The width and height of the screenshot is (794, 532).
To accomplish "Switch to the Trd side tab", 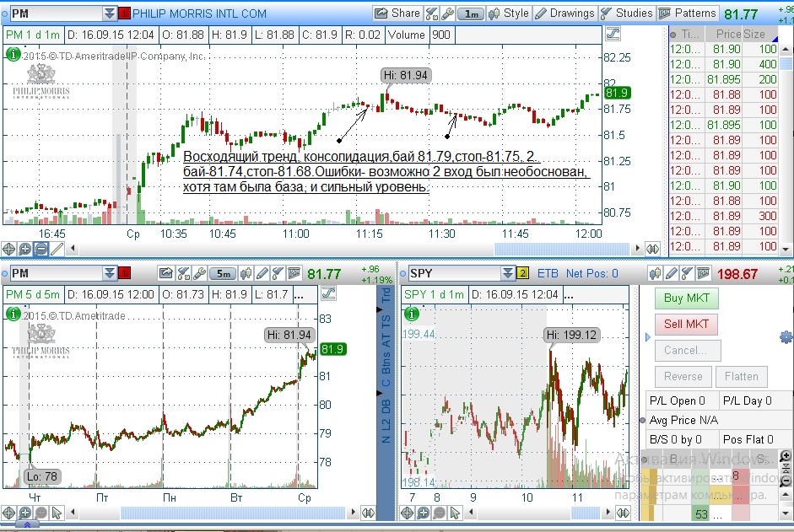I will point(386,296).
